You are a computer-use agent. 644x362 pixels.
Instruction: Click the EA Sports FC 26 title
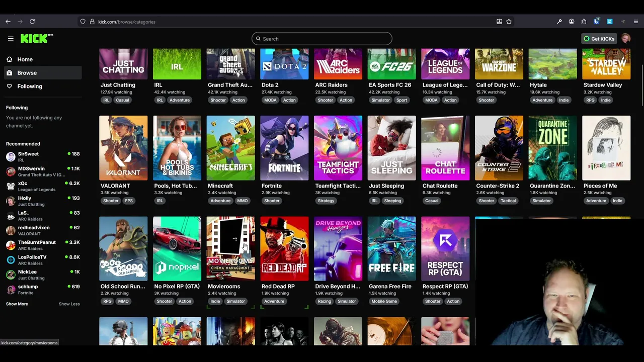[390, 85]
